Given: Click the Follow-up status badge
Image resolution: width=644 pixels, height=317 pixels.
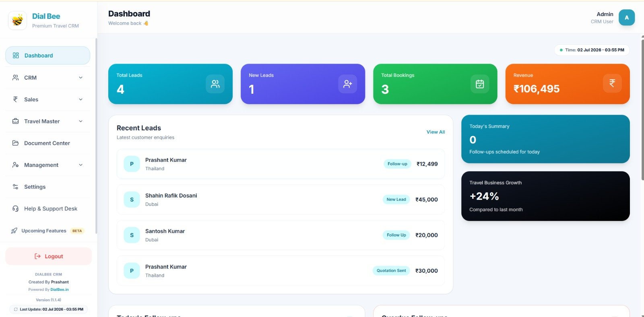Looking at the screenshot, I should 397,164.
